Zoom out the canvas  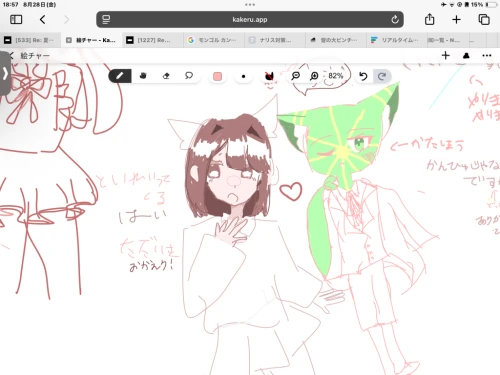(x=295, y=76)
